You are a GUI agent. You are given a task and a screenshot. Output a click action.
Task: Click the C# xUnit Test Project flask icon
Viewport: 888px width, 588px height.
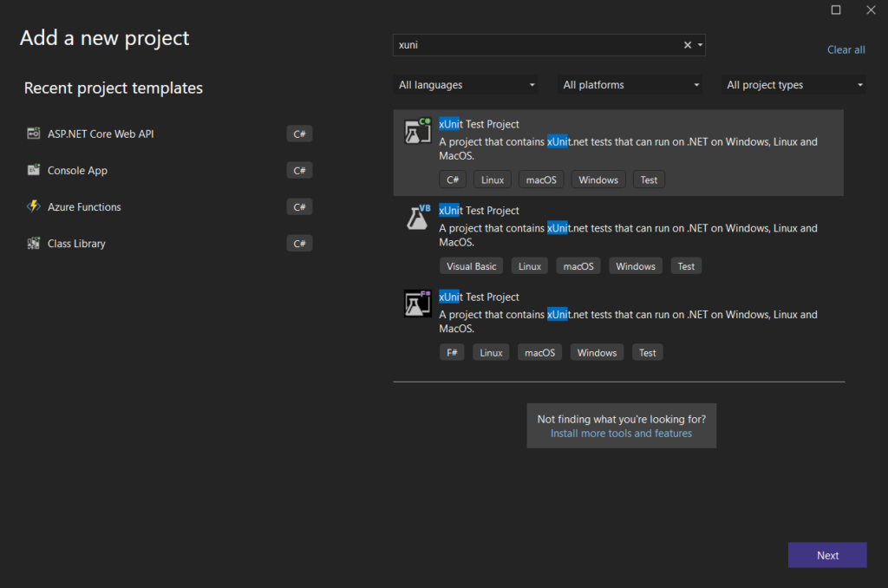(x=417, y=132)
